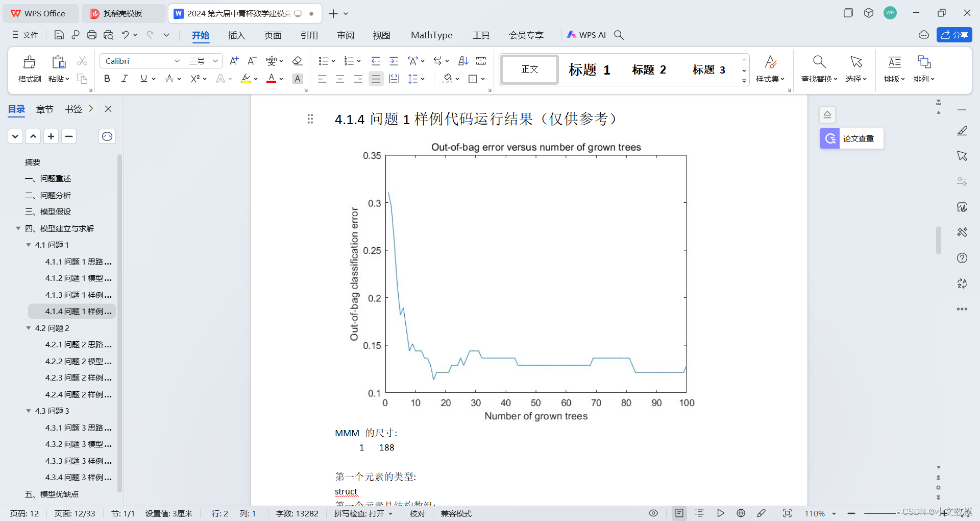Click the search magnifier next to WPS AI
This screenshot has height=521, width=980.
point(619,35)
